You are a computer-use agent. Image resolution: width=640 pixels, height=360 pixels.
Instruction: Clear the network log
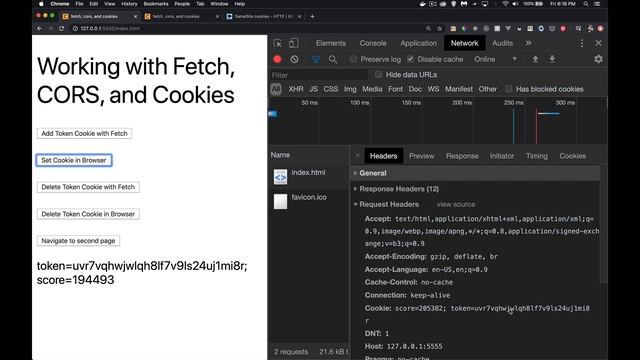coord(294,59)
